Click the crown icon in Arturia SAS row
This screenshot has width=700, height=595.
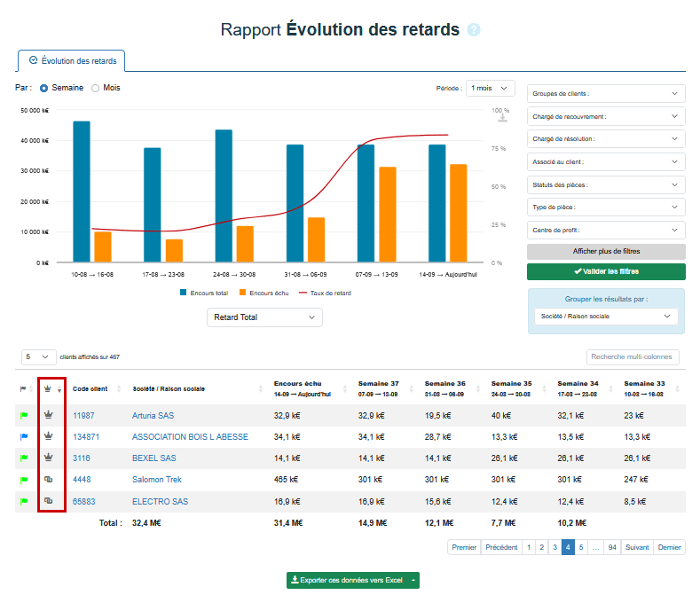49,415
